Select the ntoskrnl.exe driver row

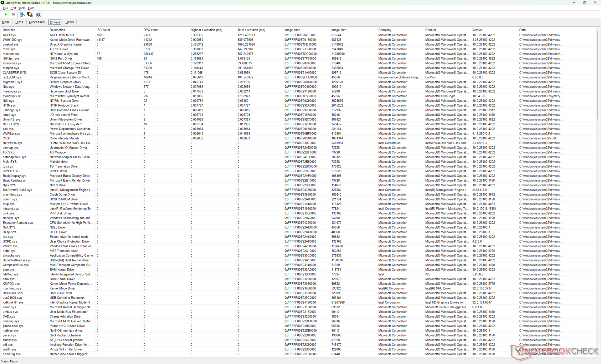(x=11, y=54)
